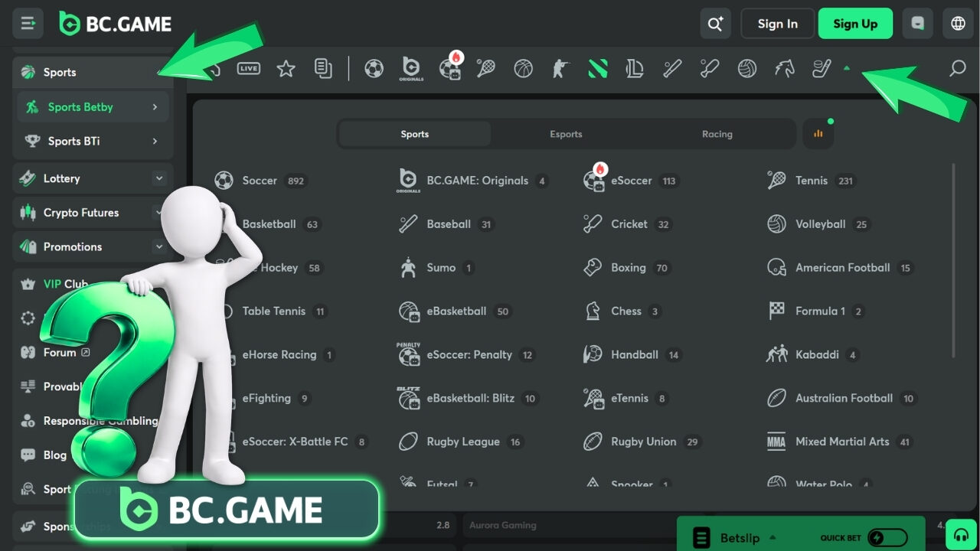The height and width of the screenshot is (551, 980).
Task: Click the LIVE icon in sports strip
Action: click(x=249, y=69)
